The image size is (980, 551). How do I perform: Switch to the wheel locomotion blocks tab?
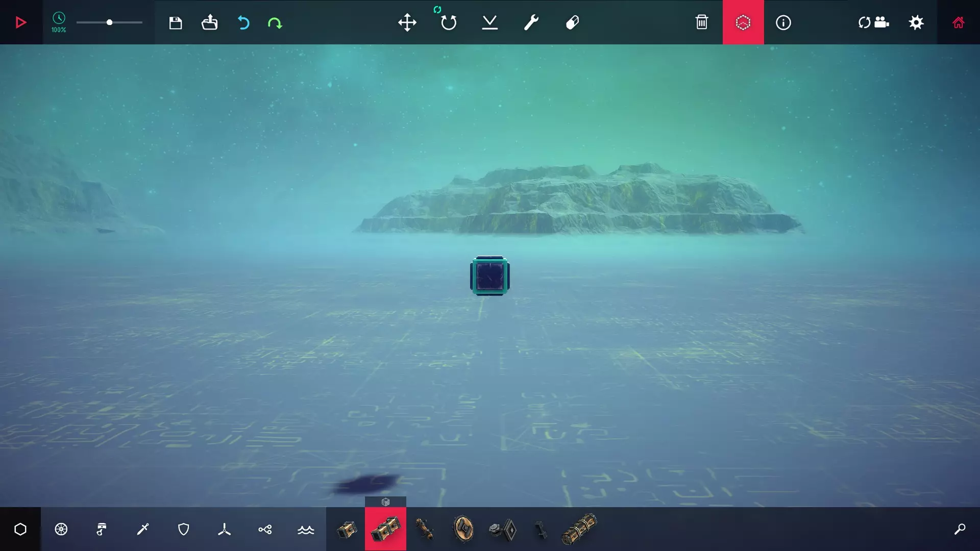point(61,529)
